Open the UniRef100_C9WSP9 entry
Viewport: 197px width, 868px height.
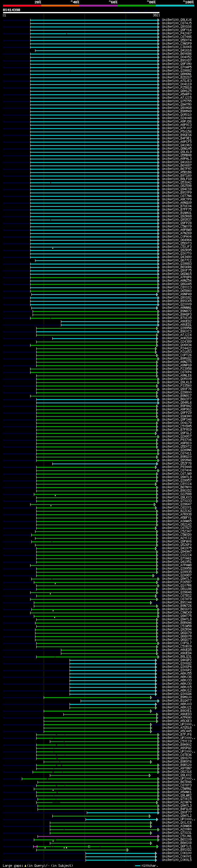[x=177, y=43]
